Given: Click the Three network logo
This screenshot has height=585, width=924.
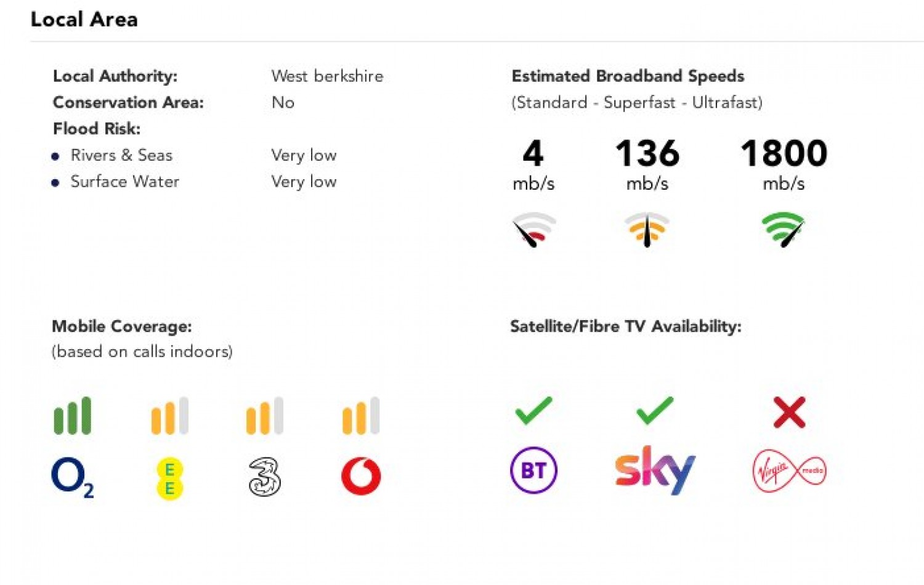Looking at the screenshot, I should [265, 477].
